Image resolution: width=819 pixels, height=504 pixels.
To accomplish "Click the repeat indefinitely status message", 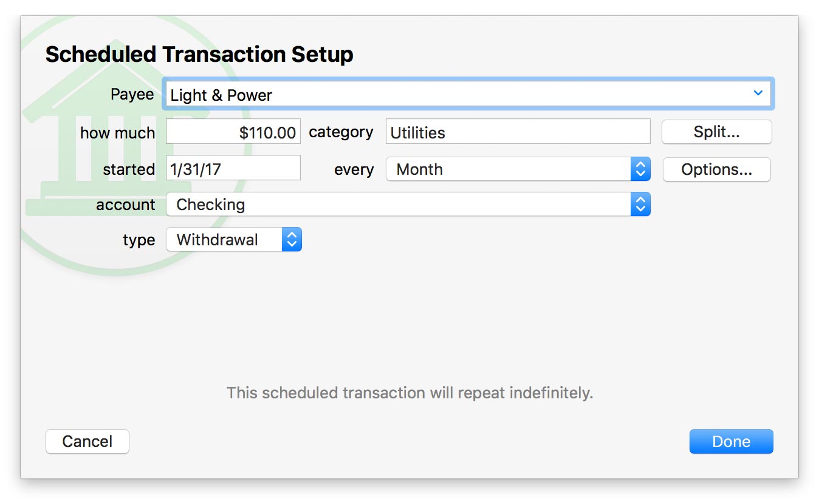I will (x=409, y=393).
